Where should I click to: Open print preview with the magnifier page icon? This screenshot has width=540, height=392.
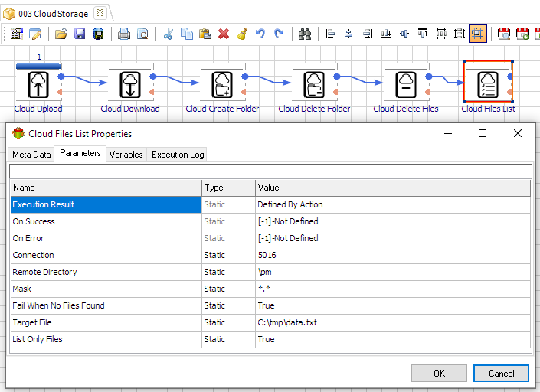click(x=142, y=34)
